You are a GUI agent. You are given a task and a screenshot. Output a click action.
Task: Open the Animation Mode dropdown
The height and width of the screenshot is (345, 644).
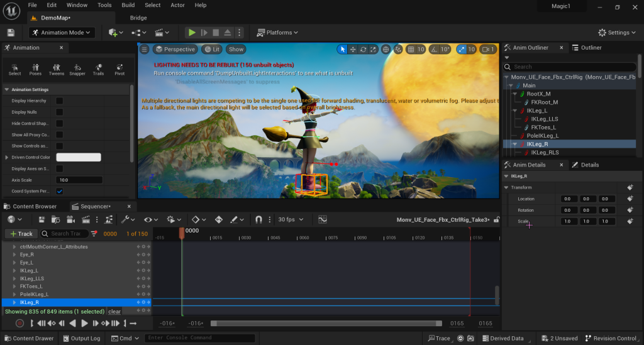point(62,33)
